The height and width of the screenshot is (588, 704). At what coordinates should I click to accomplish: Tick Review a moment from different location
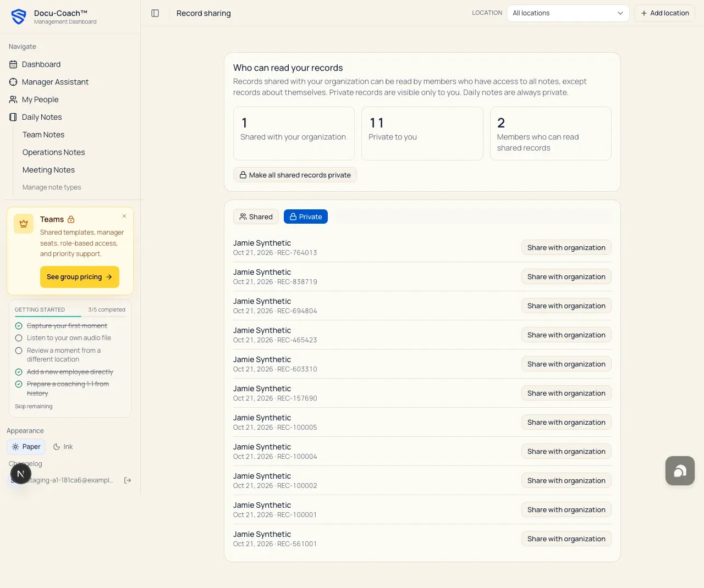[x=19, y=351]
